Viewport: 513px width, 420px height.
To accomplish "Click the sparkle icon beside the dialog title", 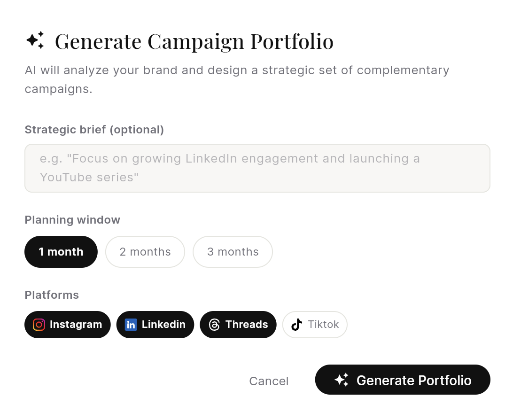I will pyautogui.click(x=35, y=40).
